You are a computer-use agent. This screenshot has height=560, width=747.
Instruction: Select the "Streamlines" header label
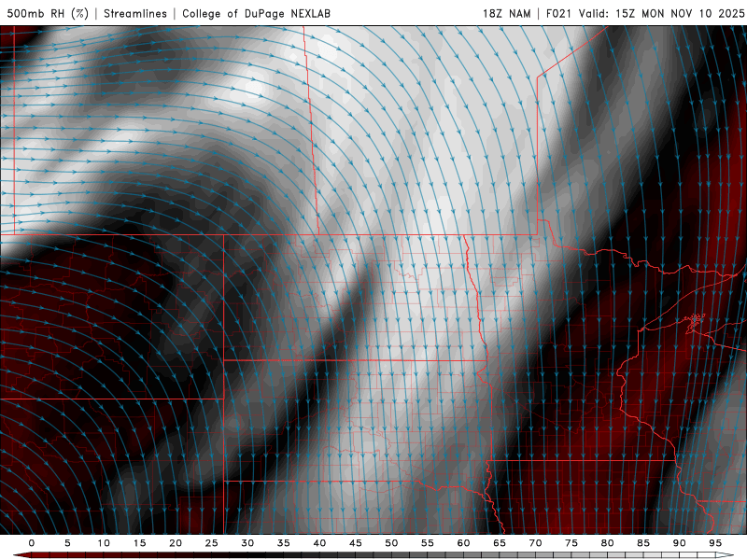pyautogui.click(x=135, y=13)
